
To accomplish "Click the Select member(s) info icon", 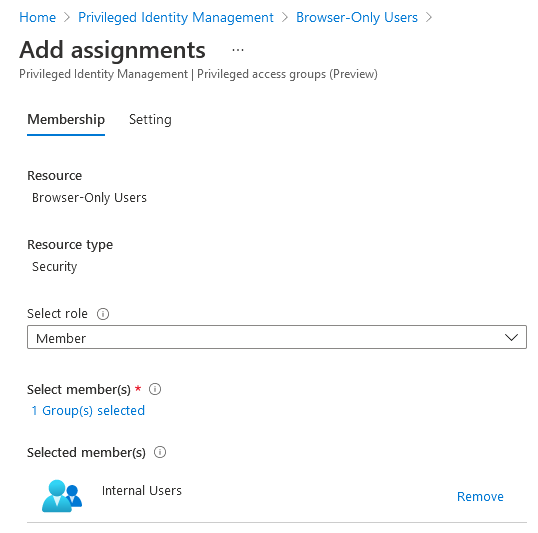I will 155,389.
